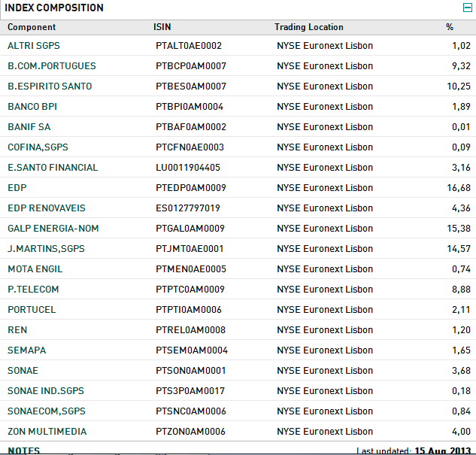The image size is (476, 455).
Task: Open the P.TELECOM component link
Action: 33,290
